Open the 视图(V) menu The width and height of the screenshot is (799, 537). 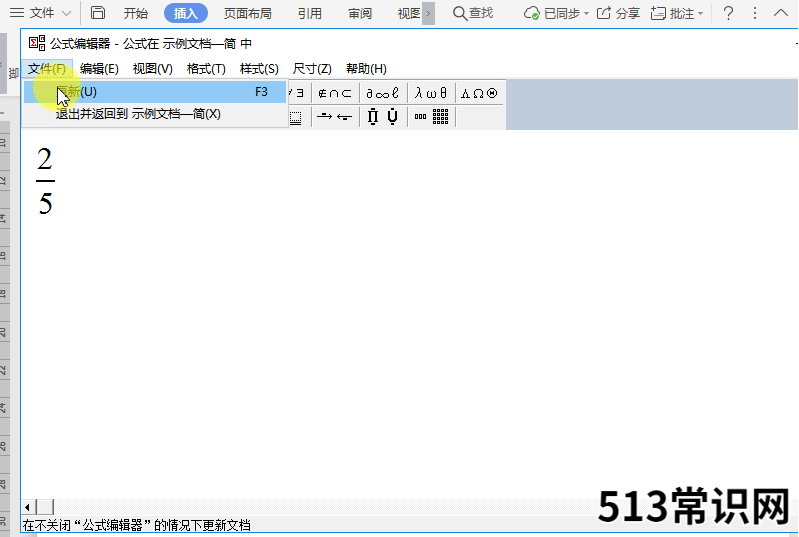pyautogui.click(x=153, y=68)
